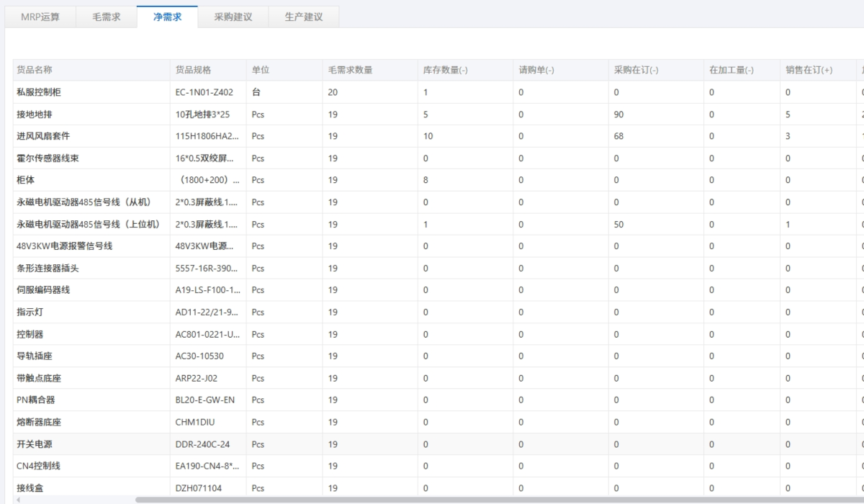Click the 采购在订(-) column header
Screen dimensions: 864x504
tap(636, 70)
